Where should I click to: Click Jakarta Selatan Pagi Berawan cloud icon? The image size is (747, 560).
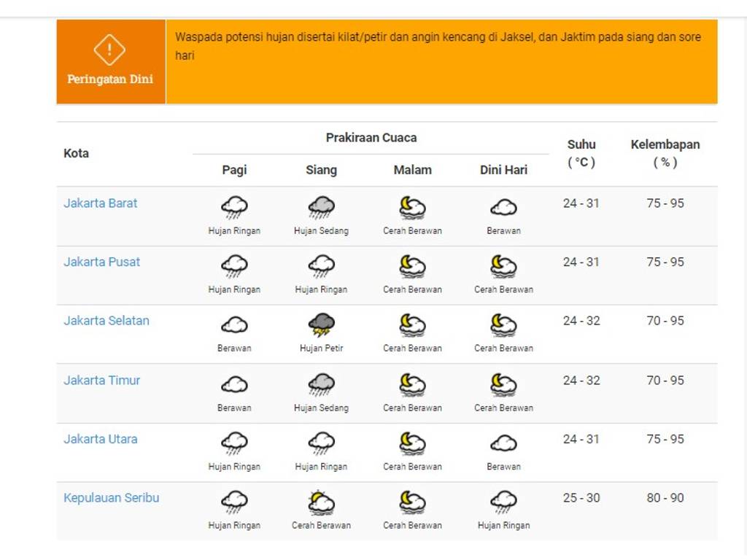click(x=234, y=325)
